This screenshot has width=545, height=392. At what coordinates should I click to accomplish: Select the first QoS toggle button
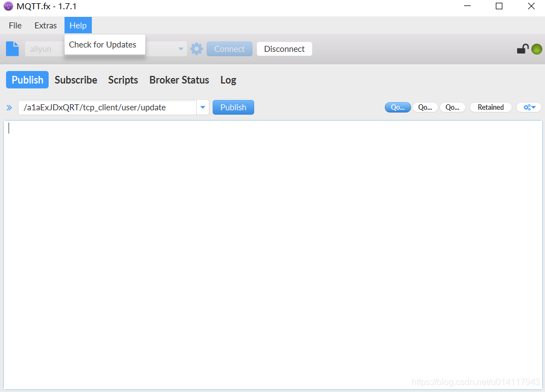(x=397, y=108)
